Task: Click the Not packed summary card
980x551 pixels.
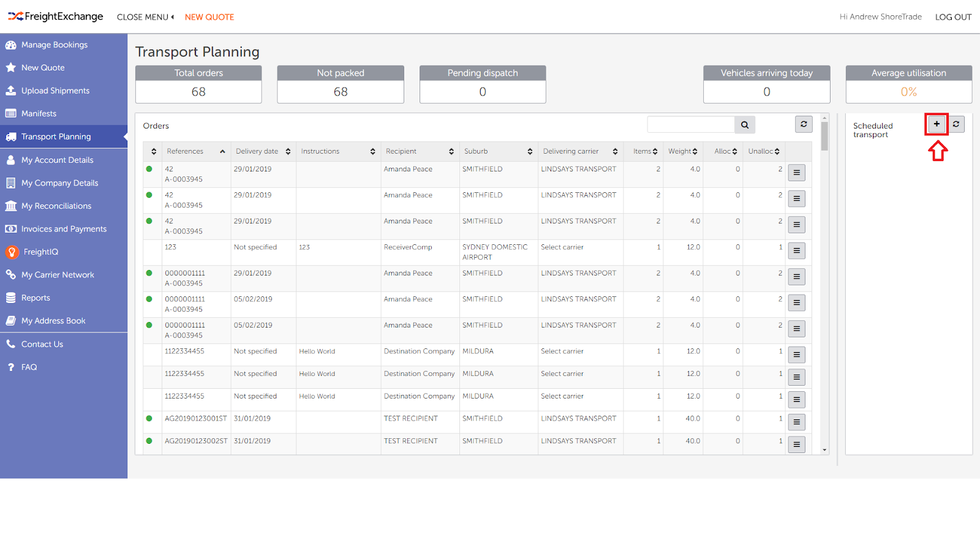Action: coord(341,84)
